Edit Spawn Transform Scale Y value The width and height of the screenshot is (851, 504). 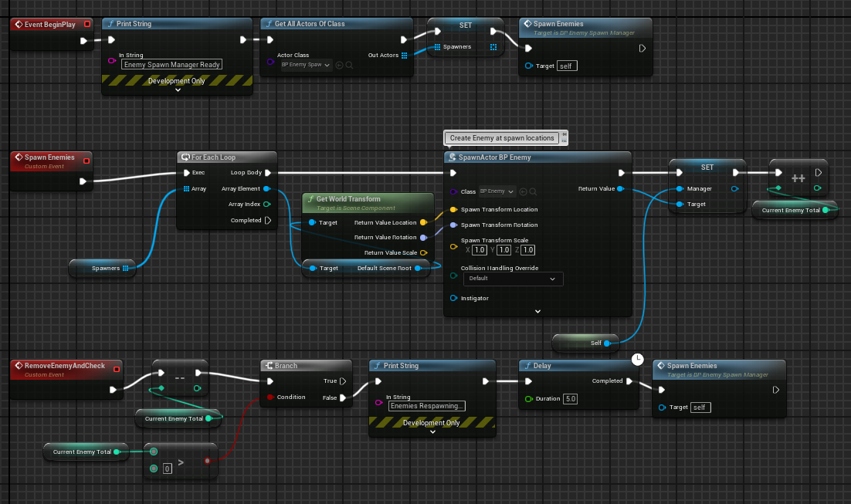(503, 250)
